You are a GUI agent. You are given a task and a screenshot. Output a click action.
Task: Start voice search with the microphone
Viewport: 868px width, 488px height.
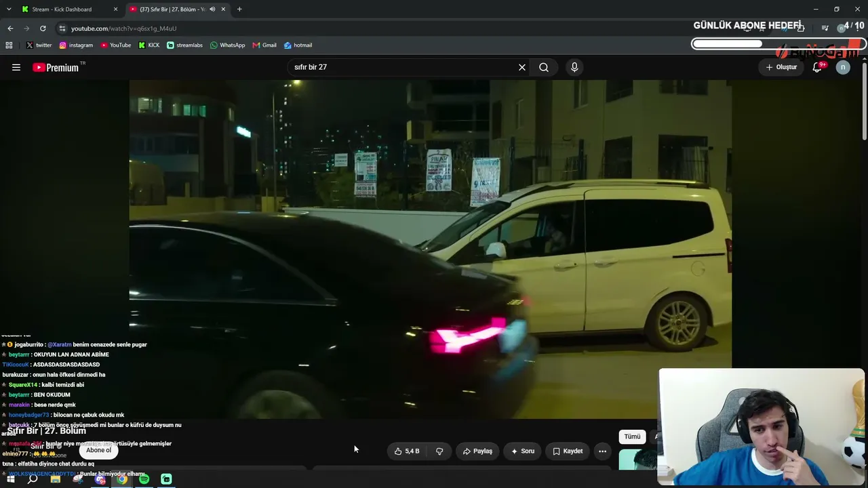tap(574, 67)
